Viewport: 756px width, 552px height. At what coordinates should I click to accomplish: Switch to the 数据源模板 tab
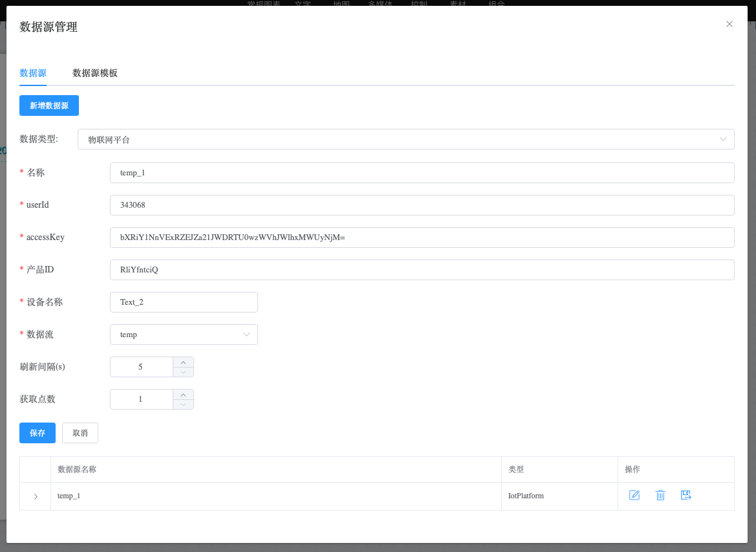coord(95,73)
